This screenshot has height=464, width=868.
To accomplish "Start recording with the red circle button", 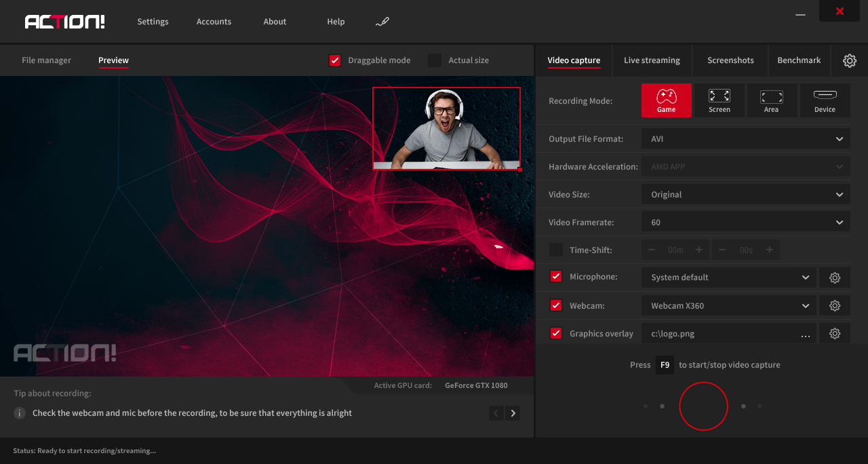I will tap(703, 406).
